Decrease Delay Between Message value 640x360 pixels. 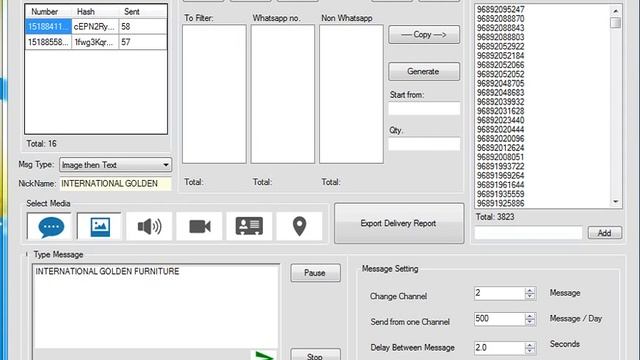pyautogui.click(x=530, y=351)
